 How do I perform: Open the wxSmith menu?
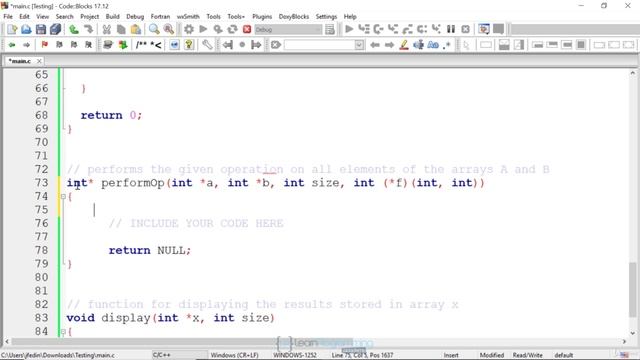[188, 17]
